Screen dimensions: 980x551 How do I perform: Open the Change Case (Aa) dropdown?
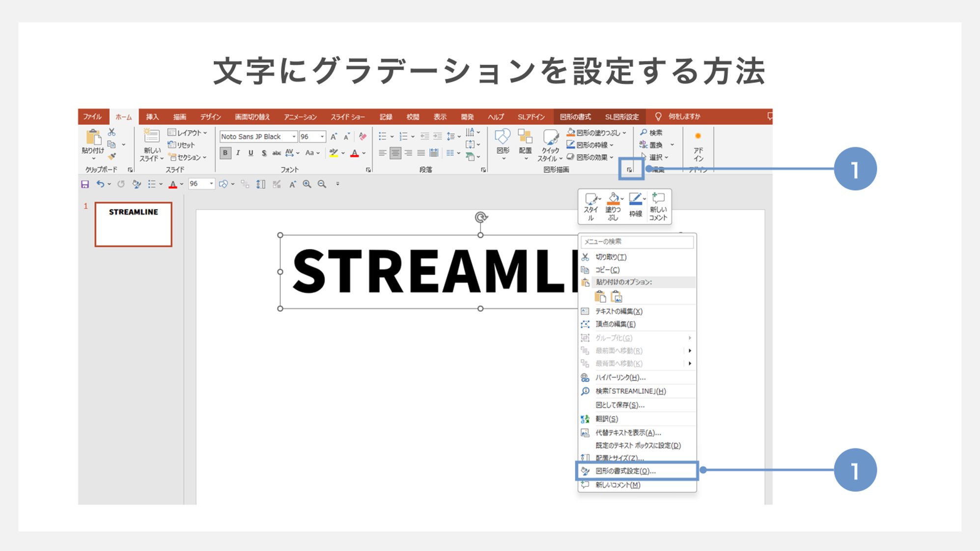click(x=312, y=153)
